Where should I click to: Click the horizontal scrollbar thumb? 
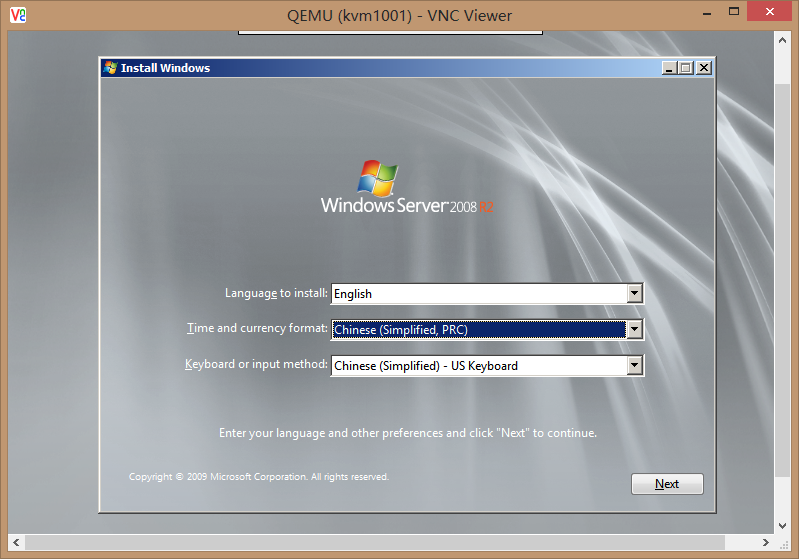click(x=375, y=542)
